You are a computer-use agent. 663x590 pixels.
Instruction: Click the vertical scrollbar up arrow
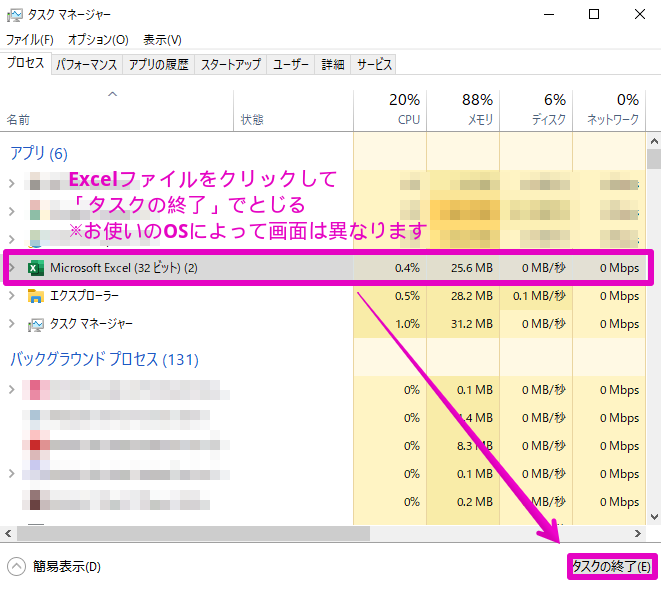655,141
